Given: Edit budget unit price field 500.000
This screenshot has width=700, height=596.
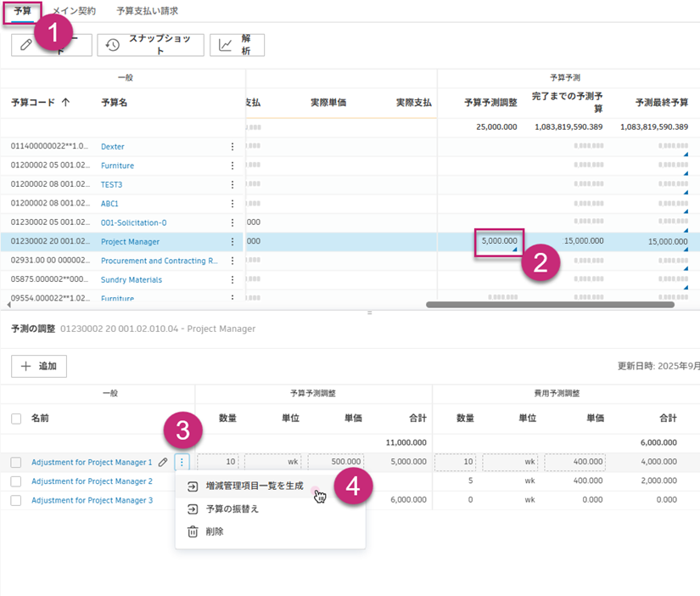Looking at the screenshot, I should [336, 462].
